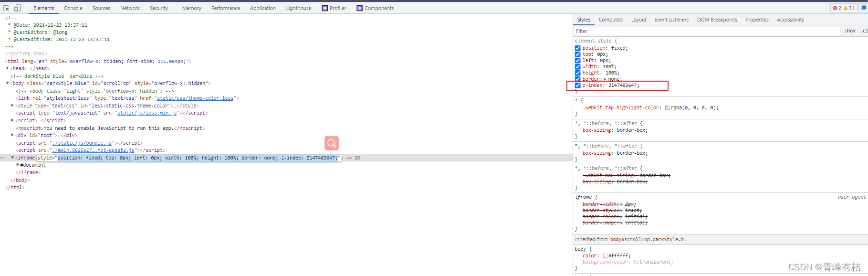This screenshot has width=868, height=276.
Task: Open the blue issues message icon
Action: [864, 8]
